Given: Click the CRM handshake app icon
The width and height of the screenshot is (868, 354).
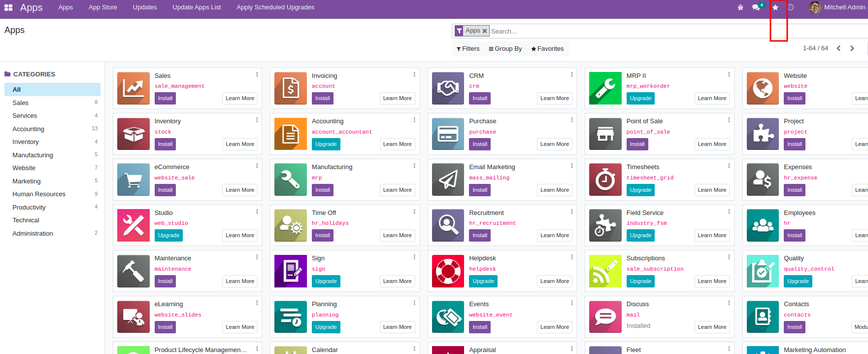Looking at the screenshot, I should [448, 88].
